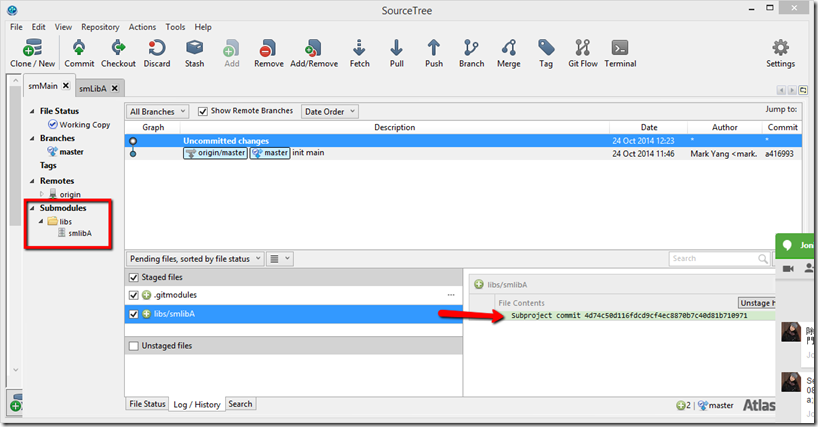
Task: Toggle Show Remote Branches checkbox
Action: coord(203,111)
